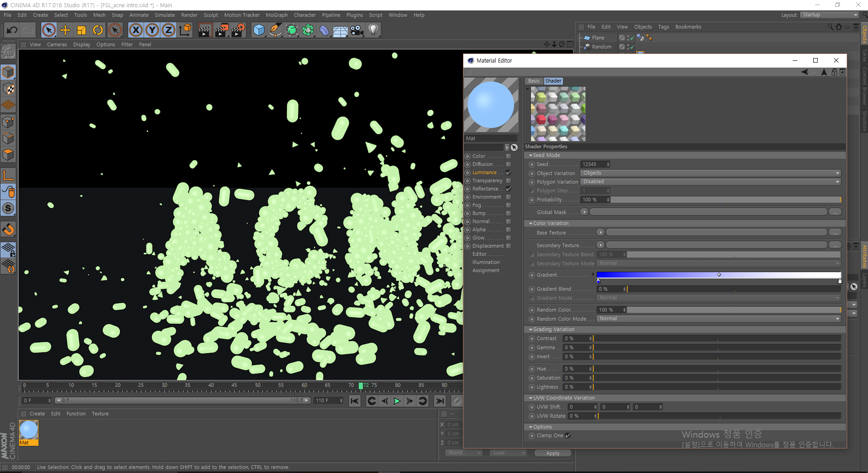This screenshot has height=473, width=868.
Task: Toggle Z axis lock
Action: [169, 30]
